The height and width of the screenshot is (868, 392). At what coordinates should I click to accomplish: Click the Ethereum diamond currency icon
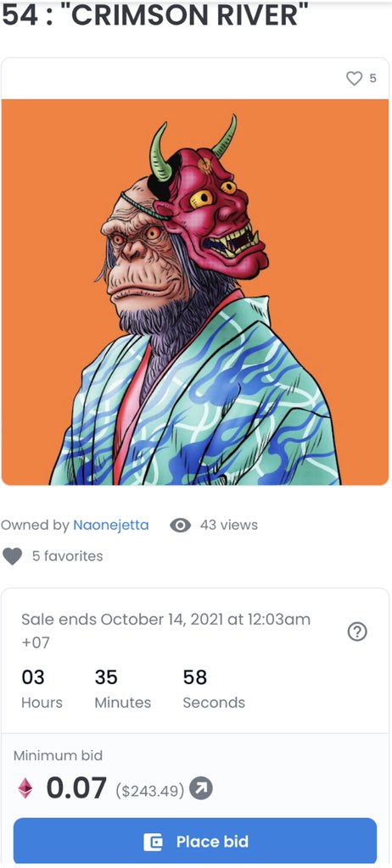[25, 788]
